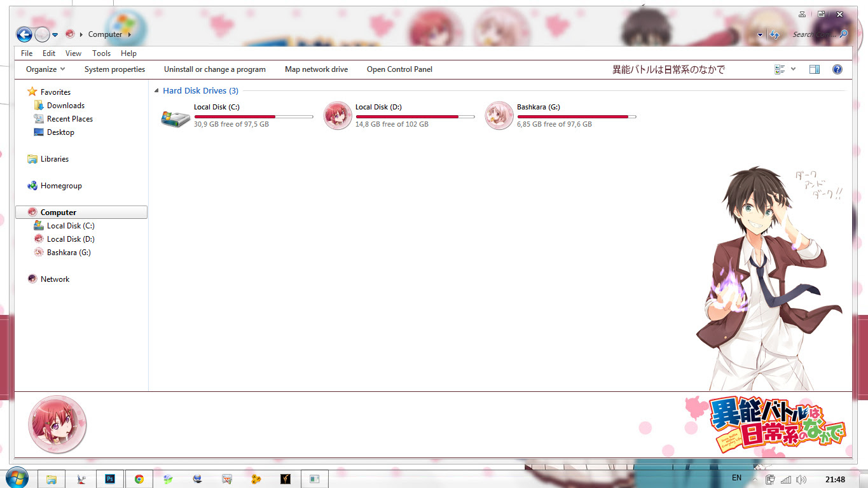Click System properties
Image resolution: width=868 pixels, height=488 pixels.
click(x=114, y=69)
